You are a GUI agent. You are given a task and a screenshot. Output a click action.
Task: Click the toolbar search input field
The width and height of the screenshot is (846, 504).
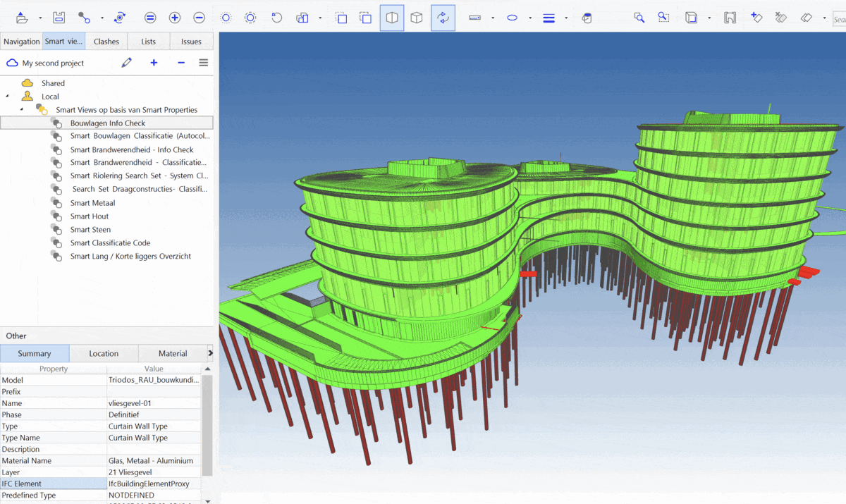tap(839, 19)
